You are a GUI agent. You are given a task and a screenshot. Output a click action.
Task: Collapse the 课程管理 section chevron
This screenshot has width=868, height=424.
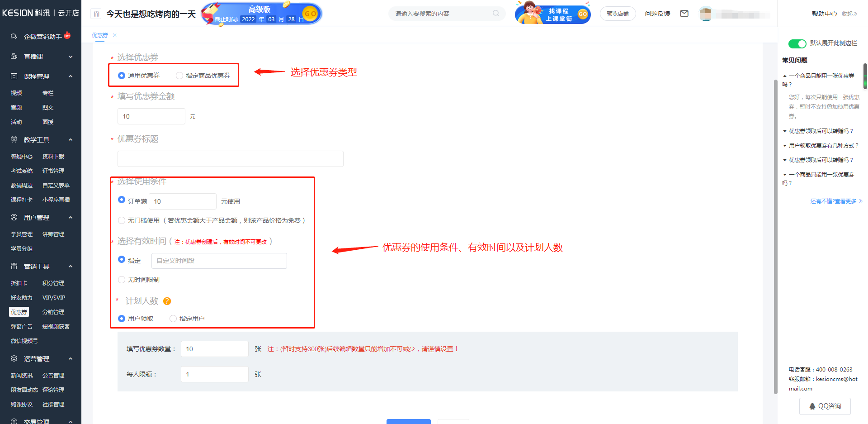pyautogui.click(x=71, y=76)
